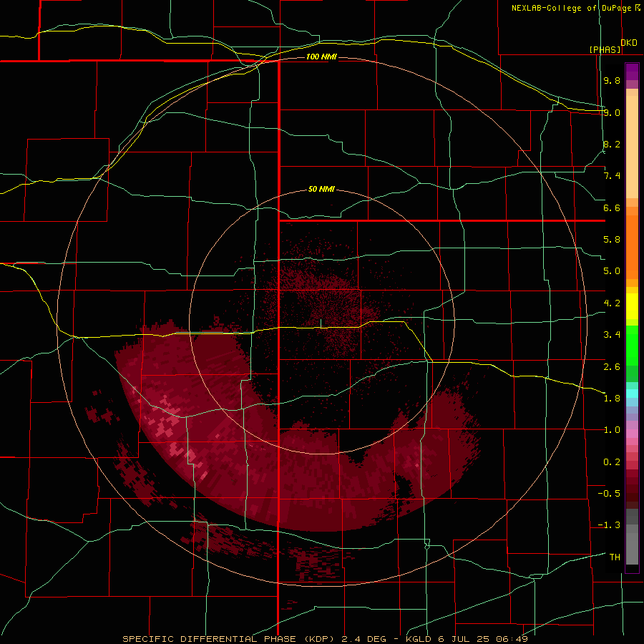
Task: Click the TH threshold legend label
Action: point(615,557)
